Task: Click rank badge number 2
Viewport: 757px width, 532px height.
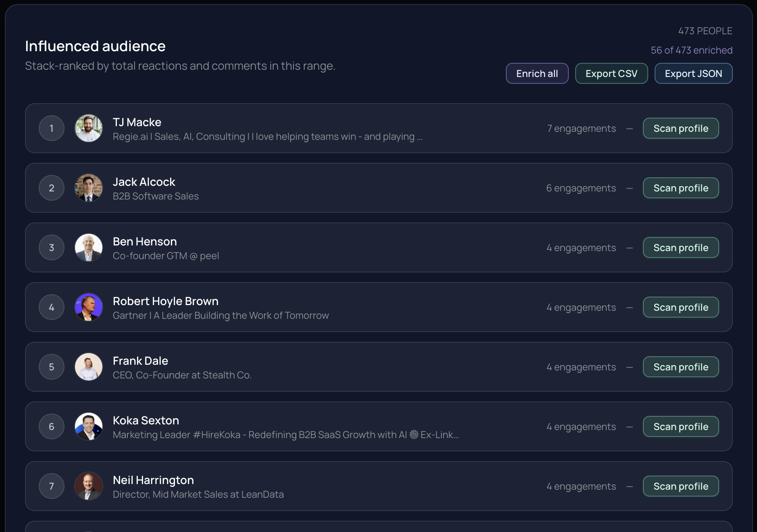Action: (52, 188)
